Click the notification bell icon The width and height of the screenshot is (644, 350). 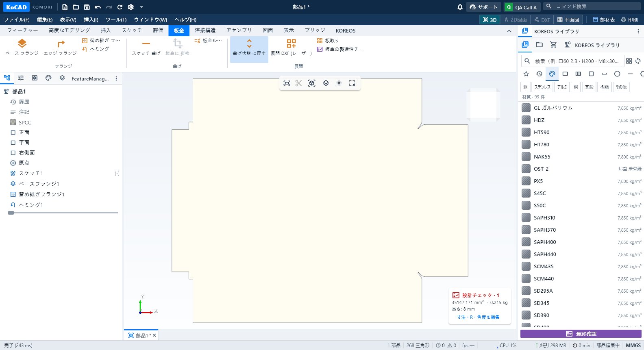point(460,7)
